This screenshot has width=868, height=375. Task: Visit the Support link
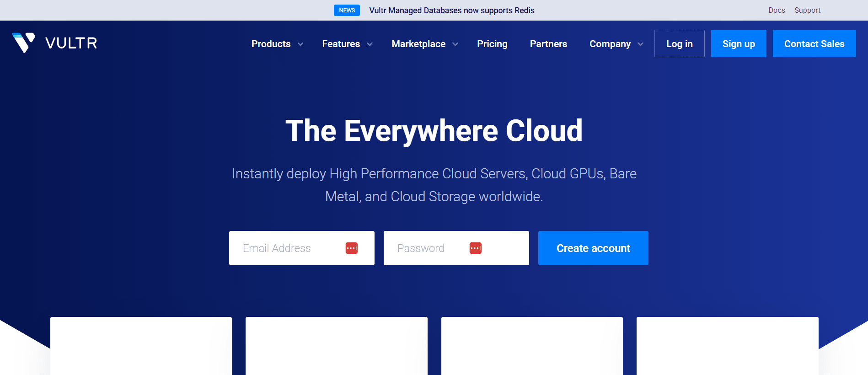(x=807, y=10)
